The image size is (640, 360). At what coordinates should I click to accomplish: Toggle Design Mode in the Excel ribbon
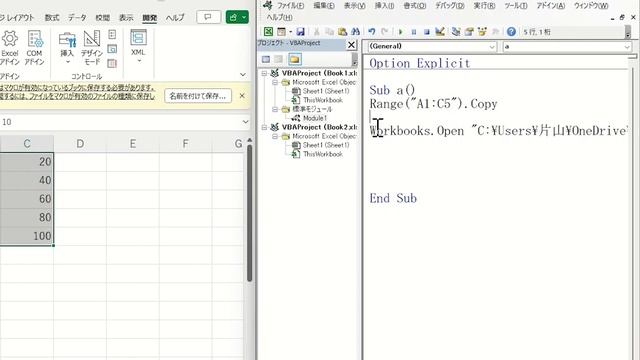coord(92,48)
